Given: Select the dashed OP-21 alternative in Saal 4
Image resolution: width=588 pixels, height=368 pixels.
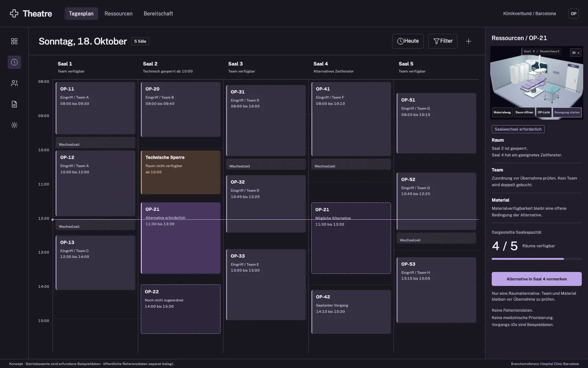Looking at the screenshot, I should tap(351, 238).
